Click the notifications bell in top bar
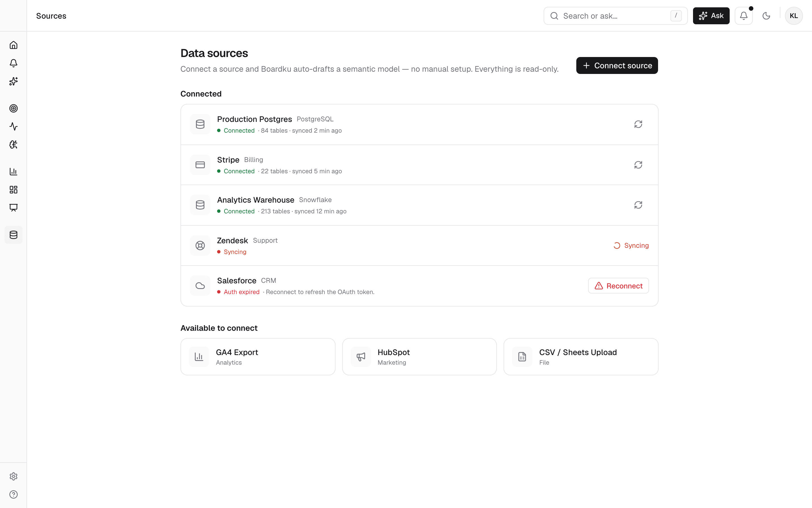 pyautogui.click(x=743, y=16)
